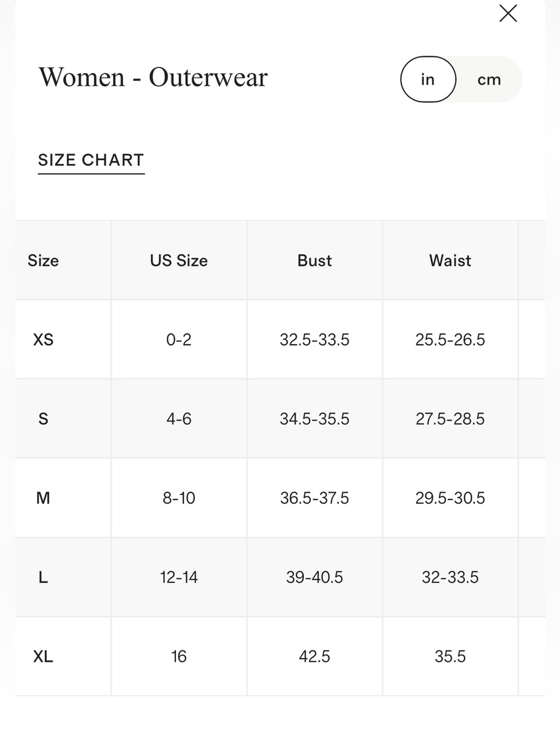Image resolution: width=560 pixels, height=747 pixels.
Task: Open the SIZE CHART tab
Action: pos(91,160)
